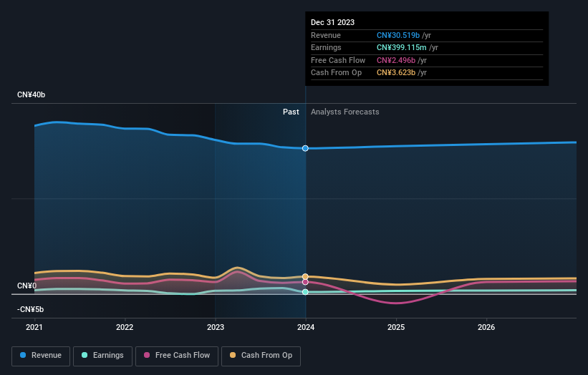The height and width of the screenshot is (375, 588).
Task: Select the 2024 x-axis label
Action: coord(306,327)
